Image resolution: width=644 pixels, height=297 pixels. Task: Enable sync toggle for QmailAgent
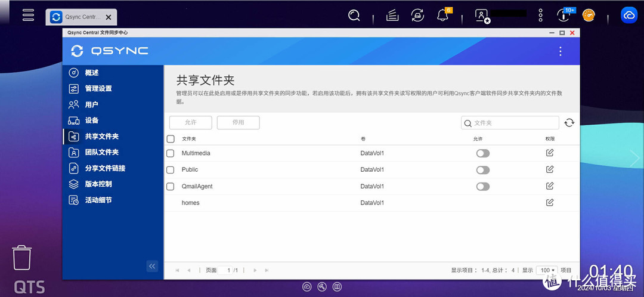click(x=482, y=187)
